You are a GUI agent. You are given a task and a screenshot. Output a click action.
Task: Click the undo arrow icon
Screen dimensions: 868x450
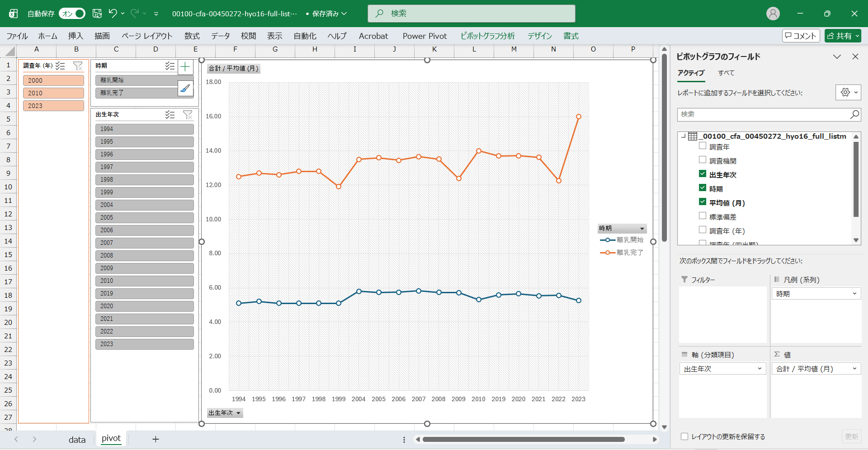[113, 14]
